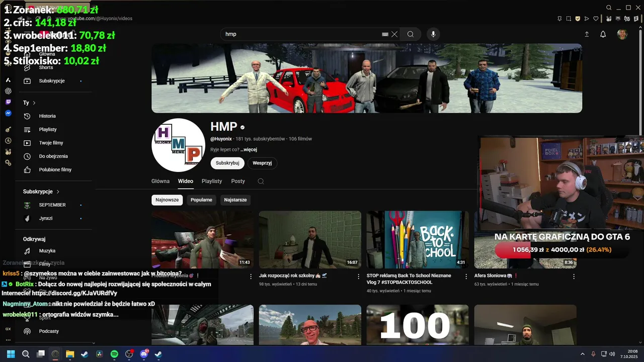644x362 pixels.
Task: Open Task View on the taskbar
Action: [x=41, y=354]
